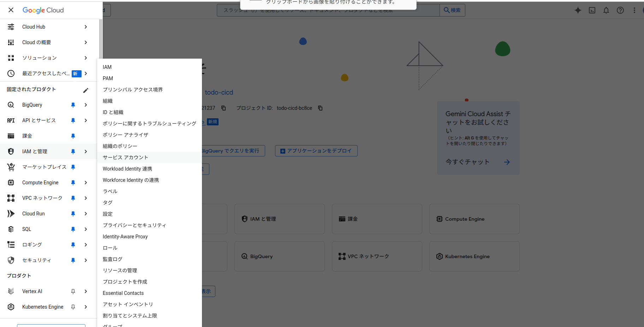Expand SQL submenu chevron
This screenshot has width=644, height=327.
pyautogui.click(x=86, y=229)
